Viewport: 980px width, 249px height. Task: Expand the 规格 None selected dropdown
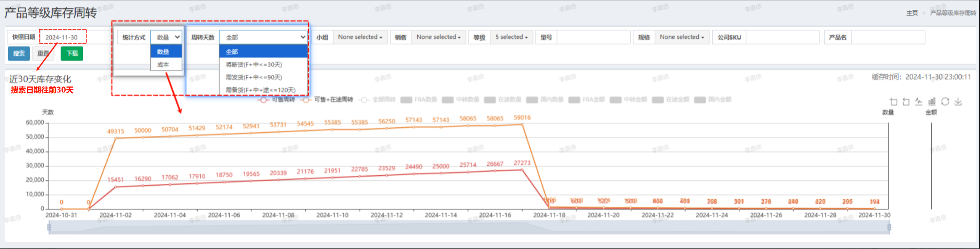tap(682, 37)
